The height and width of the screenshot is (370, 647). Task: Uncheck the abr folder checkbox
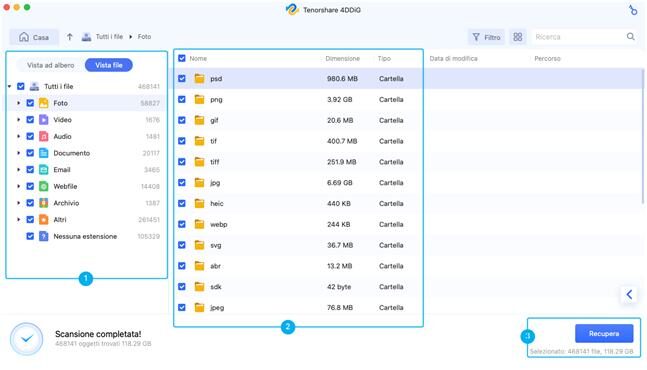(182, 266)
